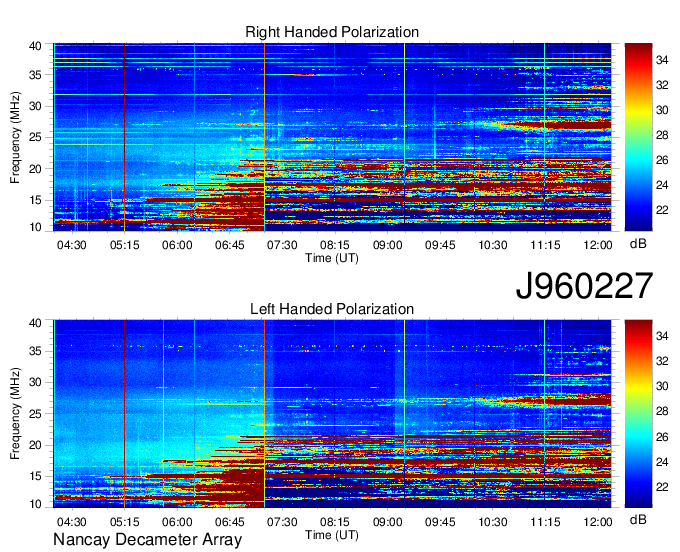The height and width of the screenshot is (552, 680).
Task: Click the 'Right Handed Polarization' plot title
Action: pos(332,32)
